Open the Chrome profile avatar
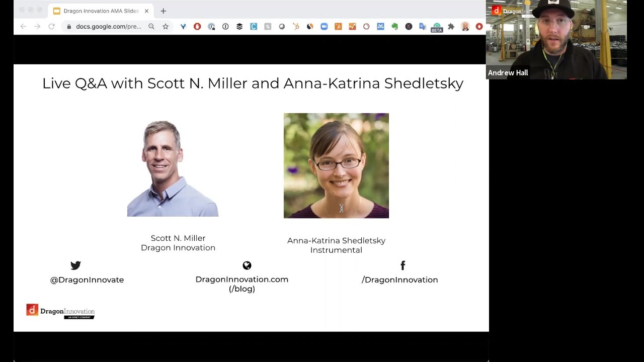Screen dimensions: 644x362 (x=465, y=27)
